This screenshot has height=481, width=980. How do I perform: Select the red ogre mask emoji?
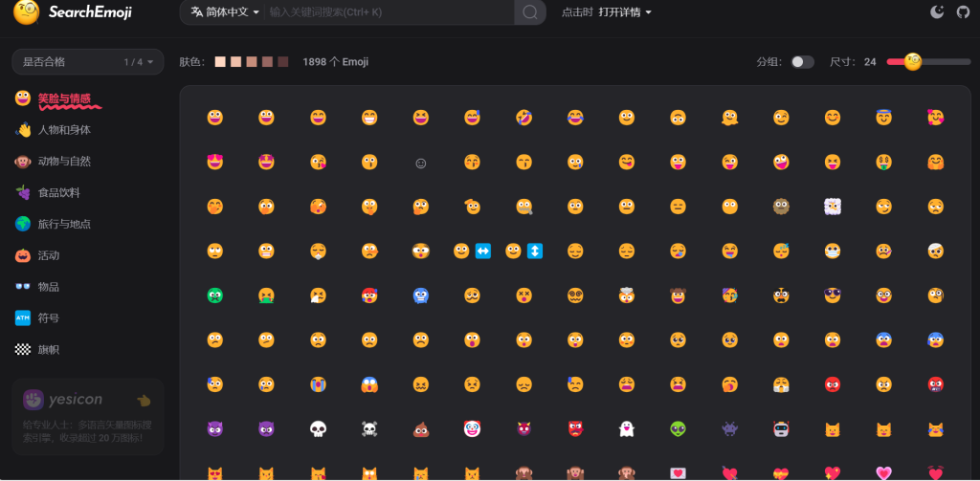[575, 429]
